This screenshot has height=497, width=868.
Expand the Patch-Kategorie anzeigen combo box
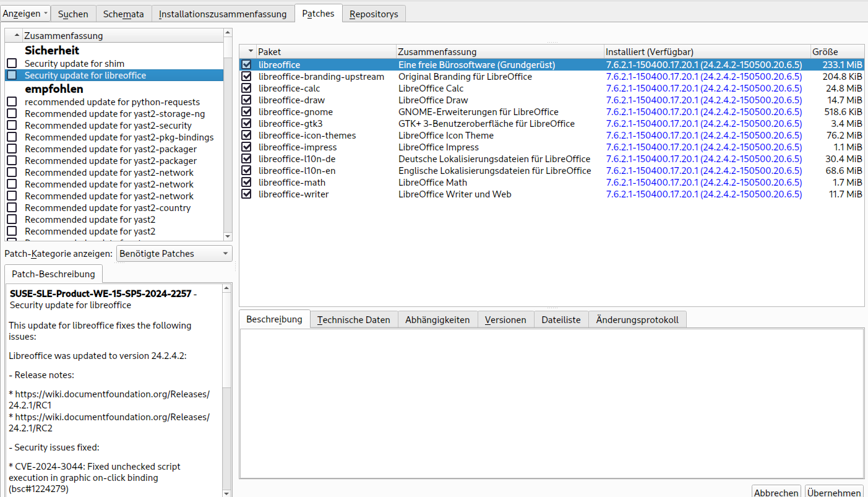pos(174,254)
